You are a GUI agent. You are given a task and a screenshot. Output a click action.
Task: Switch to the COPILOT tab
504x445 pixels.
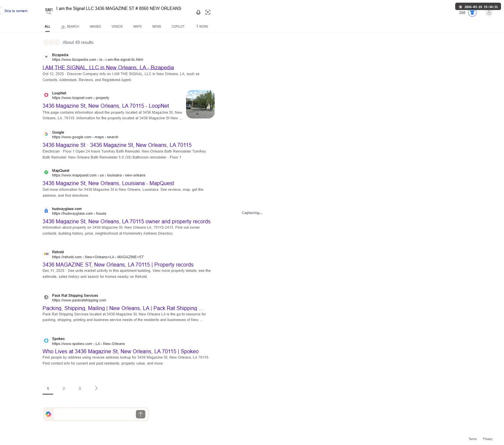pyautogui.click(x=178, y=27)
